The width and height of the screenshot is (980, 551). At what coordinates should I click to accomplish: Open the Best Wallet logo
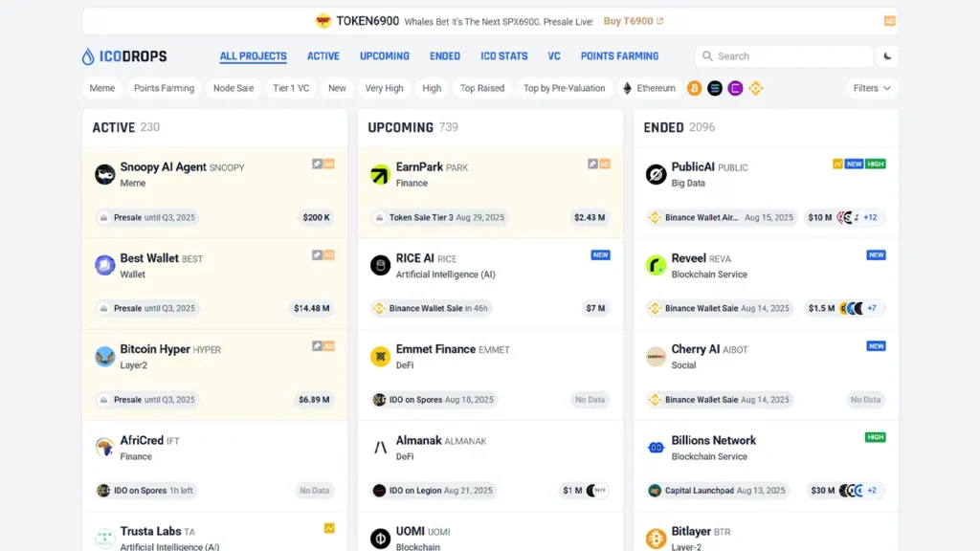pos(105,265)
